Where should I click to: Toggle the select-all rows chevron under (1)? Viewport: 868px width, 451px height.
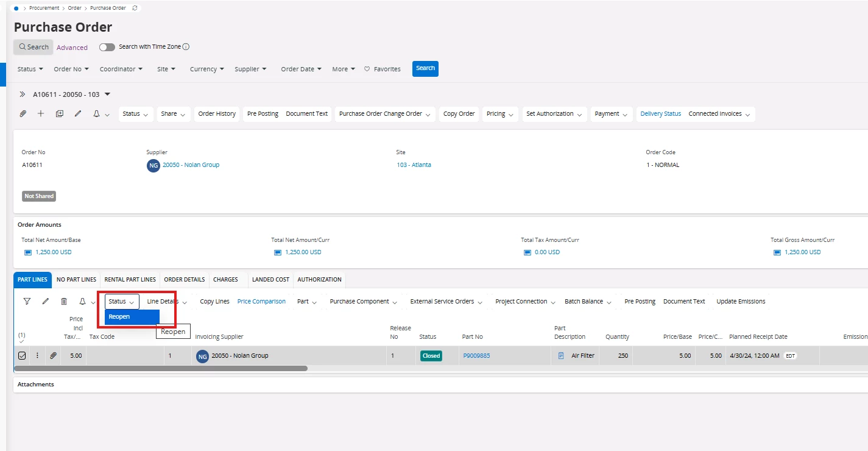(22, 341)
